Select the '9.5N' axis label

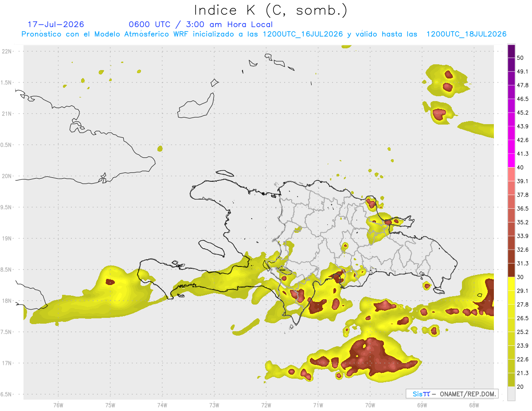click(x=7, y=207)
